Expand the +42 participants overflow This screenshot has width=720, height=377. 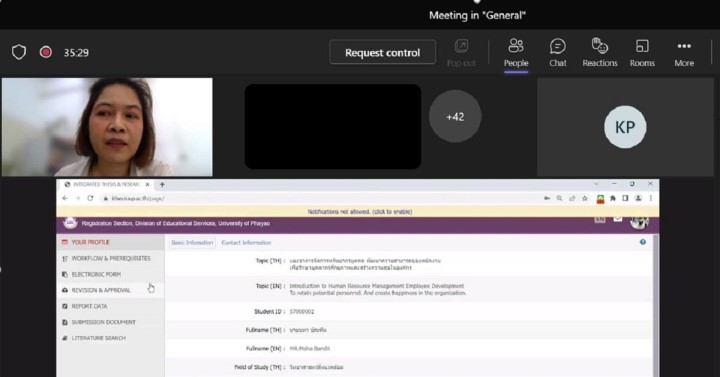click(455, 117)
